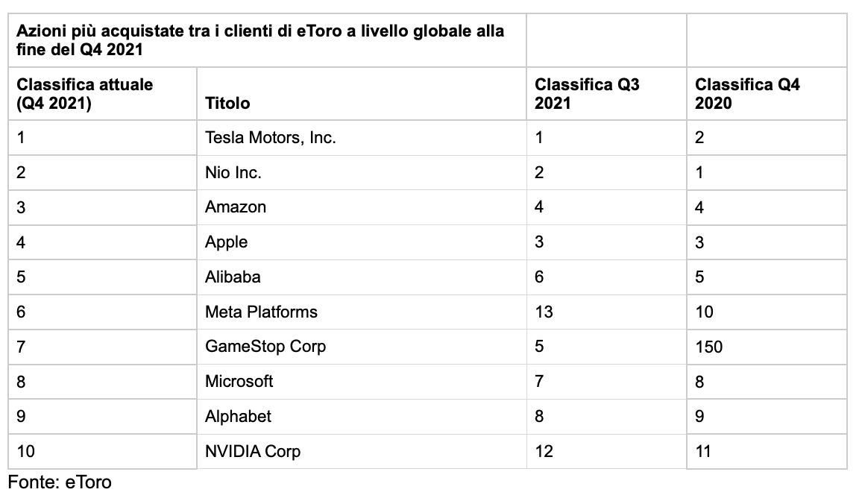Image resolution: width=862 pixels, height=504 pixels.
Task: Select the current rank 10 cell
Action: 25,451
